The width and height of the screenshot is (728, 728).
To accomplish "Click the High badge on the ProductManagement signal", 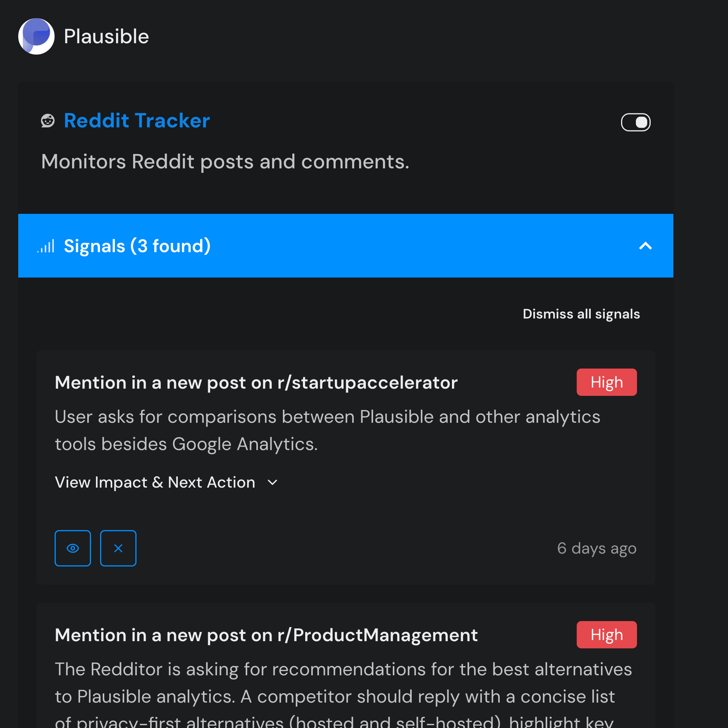I will (x=606, y=635).
